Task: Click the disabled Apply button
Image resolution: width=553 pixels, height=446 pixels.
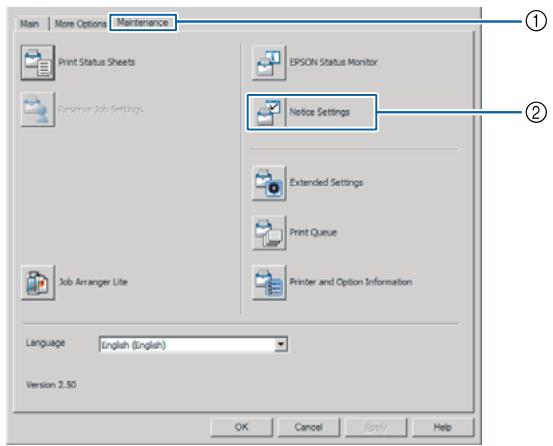Action: [x=376, y=427]
